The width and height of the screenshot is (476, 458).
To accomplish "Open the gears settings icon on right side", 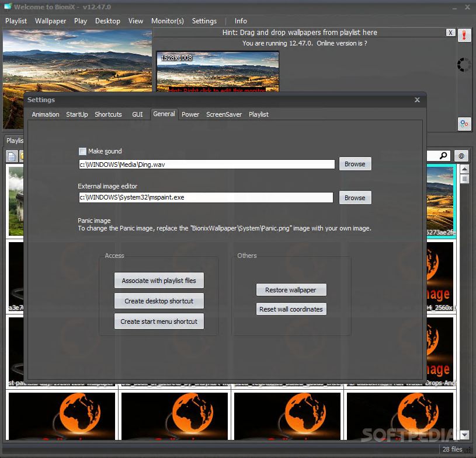I will click(x=464, y=124).
